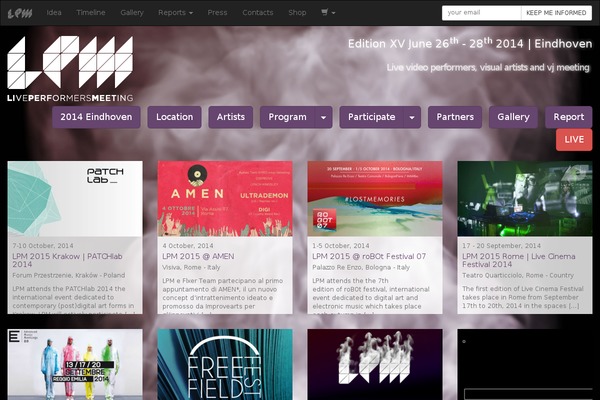Screen dimensions: 600x400
Task: Open the purple Gallery button
Action: pyautogui.click(x=513, y=117)
